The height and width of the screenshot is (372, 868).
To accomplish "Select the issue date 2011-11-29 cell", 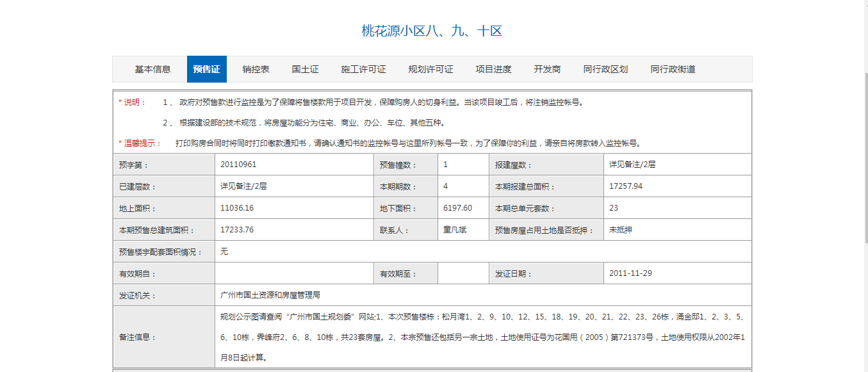I will tap(678, 273).
